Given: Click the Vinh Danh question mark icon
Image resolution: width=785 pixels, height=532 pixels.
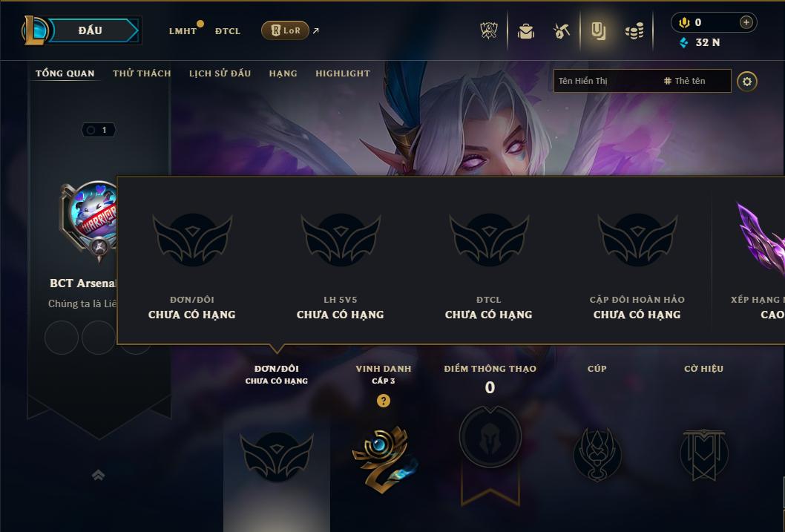Looking at the screenshot, I should click(x=383, y=401).
